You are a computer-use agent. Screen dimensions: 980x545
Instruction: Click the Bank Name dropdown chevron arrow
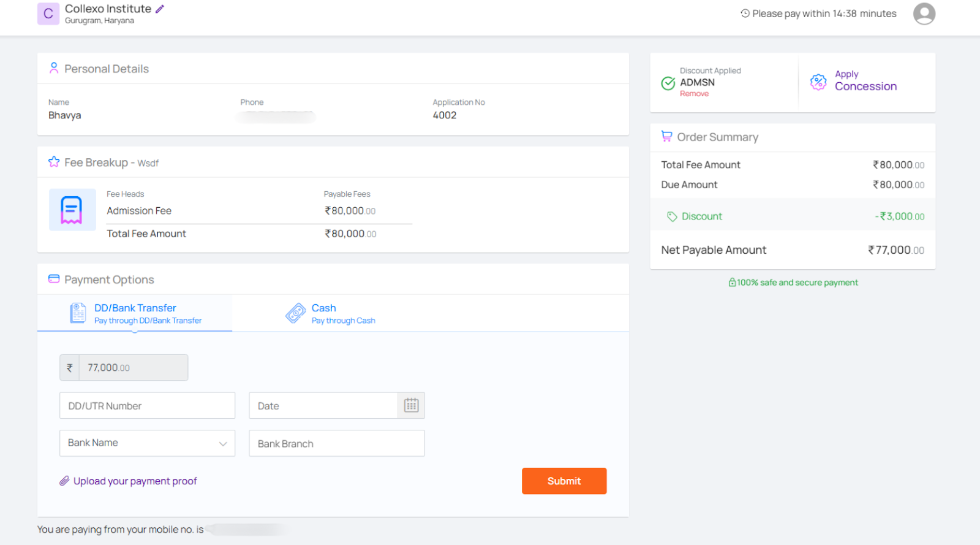223,444
